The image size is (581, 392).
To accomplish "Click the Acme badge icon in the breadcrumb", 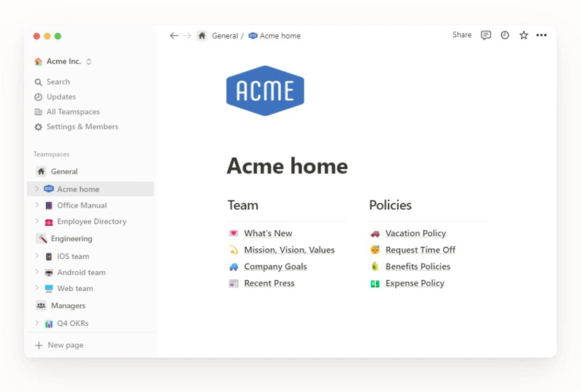I will tap(253, 36).
